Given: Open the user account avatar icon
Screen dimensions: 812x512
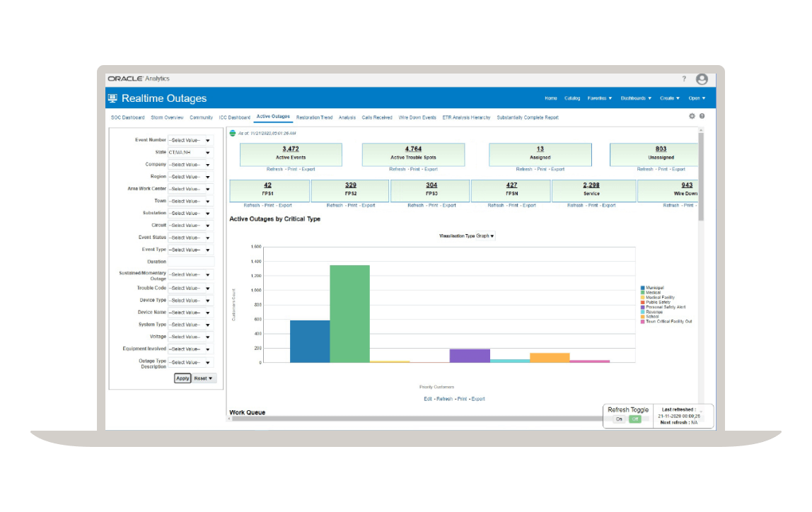Looking at the screenshot, I should point(702,78).
